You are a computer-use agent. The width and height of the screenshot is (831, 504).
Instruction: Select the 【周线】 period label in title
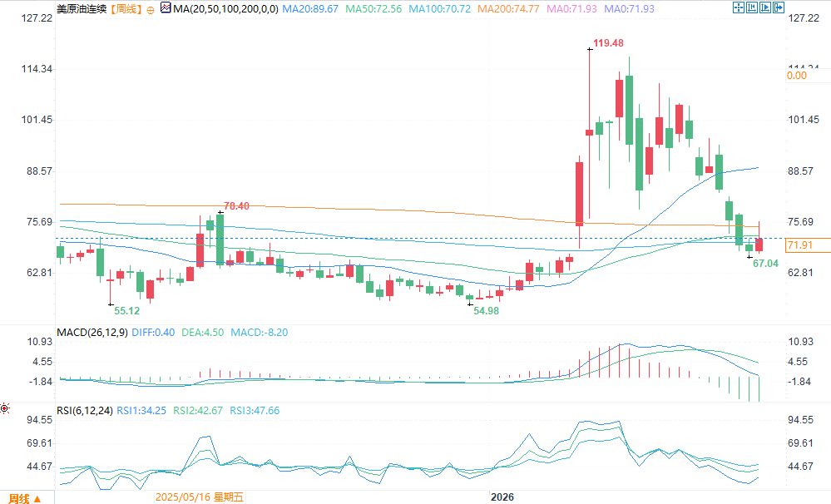(126, 9)
